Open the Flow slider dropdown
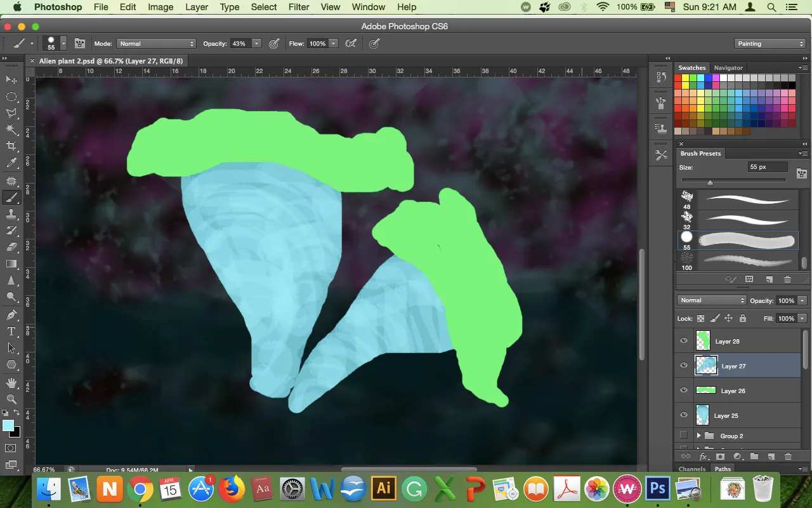Image resolution: width=812 pixels, height=508 pixels. (x=333, y=44)
